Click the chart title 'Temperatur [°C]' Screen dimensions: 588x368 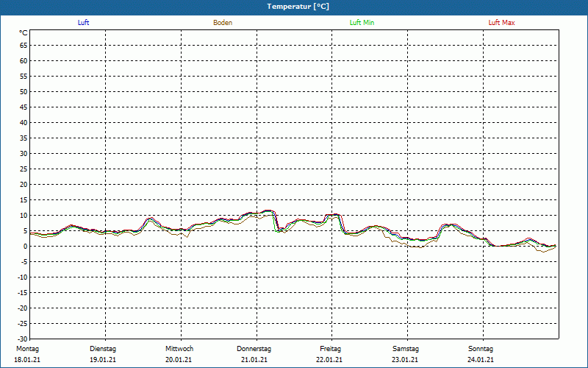tap(298, 7)
